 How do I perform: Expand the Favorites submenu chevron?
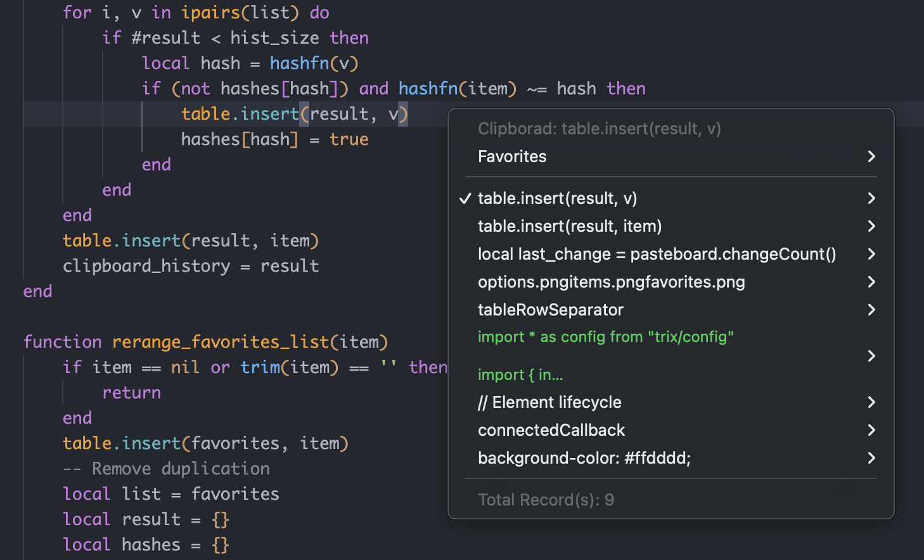[871, 156]
